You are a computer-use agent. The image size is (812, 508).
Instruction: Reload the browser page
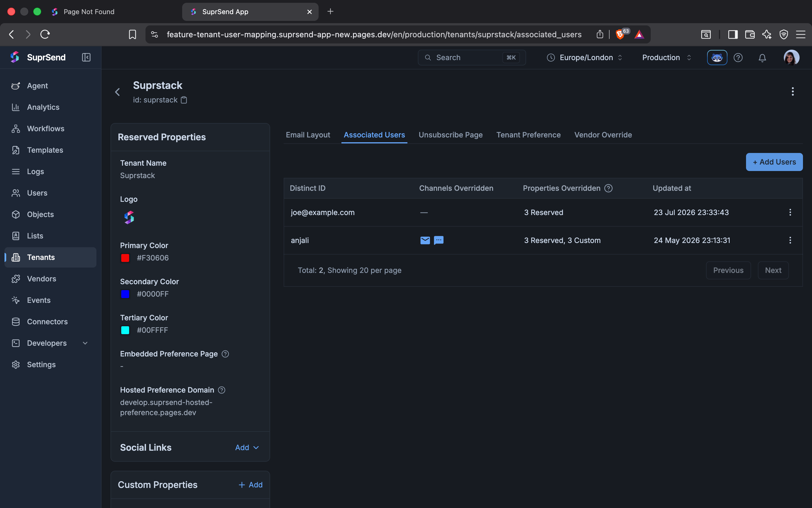(x=45, y=34)
